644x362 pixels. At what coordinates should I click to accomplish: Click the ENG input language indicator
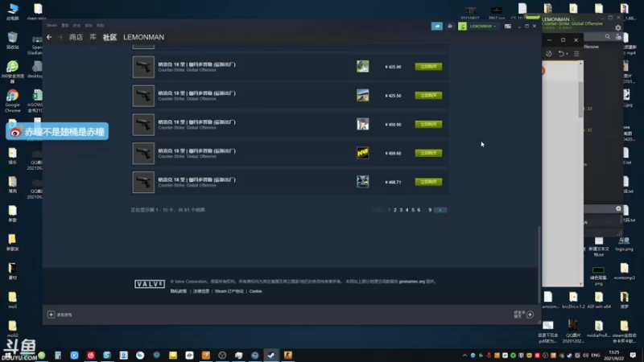click(596, 355)
